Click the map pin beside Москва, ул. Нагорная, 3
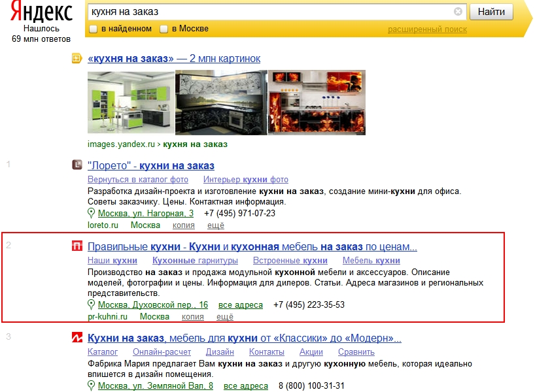 click(x=91, y=213)
